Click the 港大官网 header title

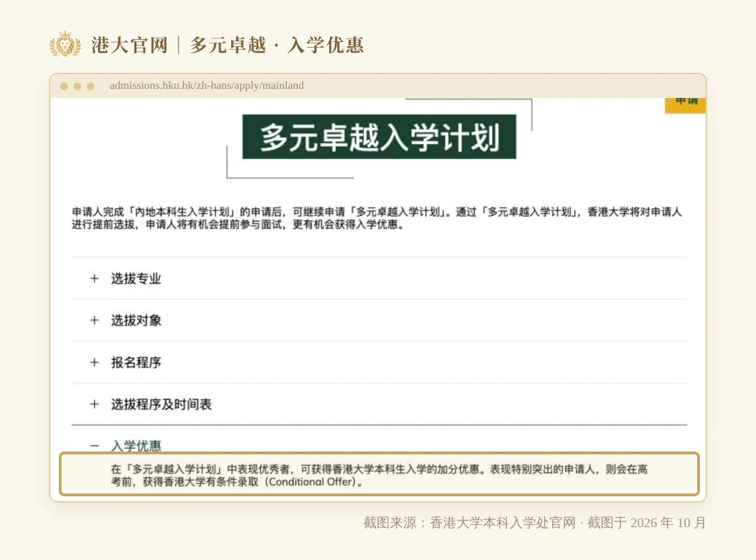[129, 45]
